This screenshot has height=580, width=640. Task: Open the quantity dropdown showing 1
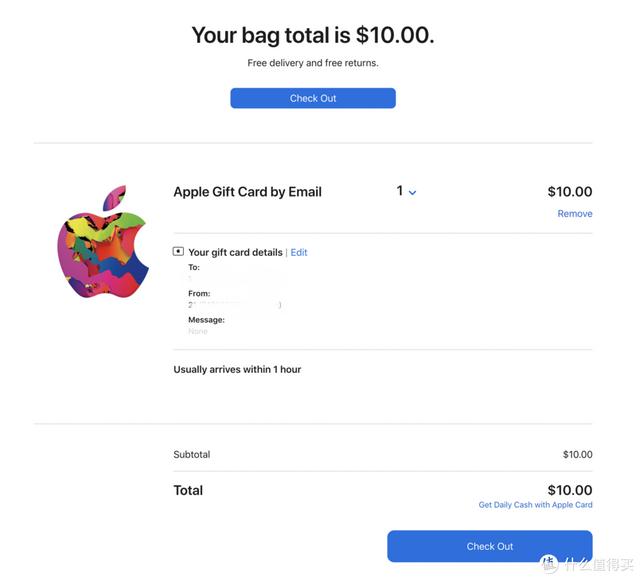click(406, 191)
